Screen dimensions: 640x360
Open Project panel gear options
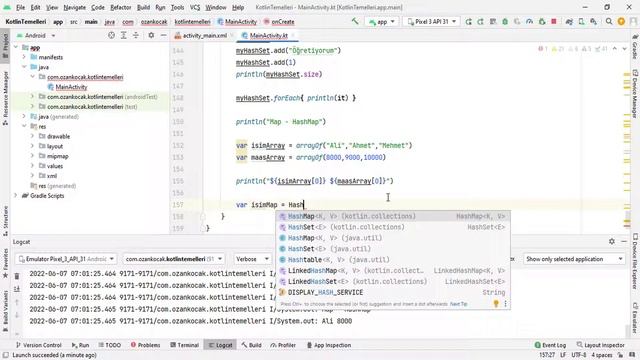point(151,36)
